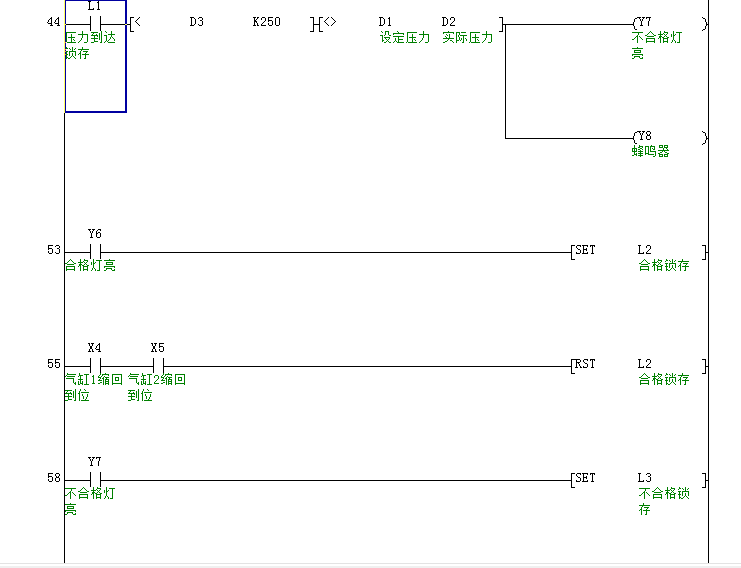Click the D3 operand in the less-than compare
Viewport: 741px width, 568px height.
197,22
